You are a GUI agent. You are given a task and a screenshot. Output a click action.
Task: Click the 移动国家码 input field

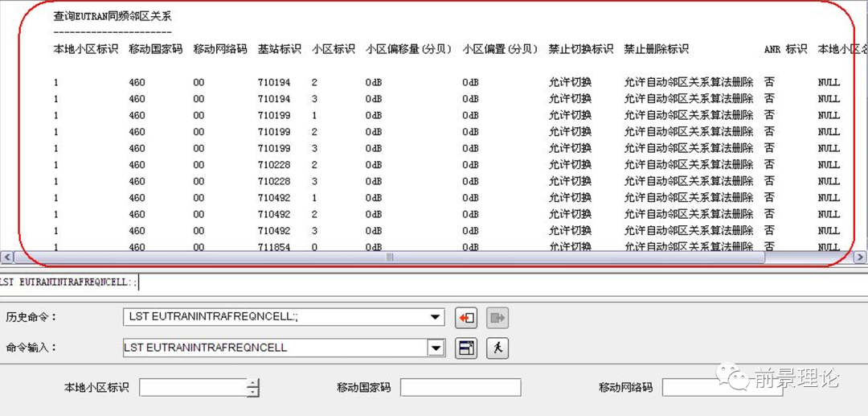coord(460,388)
